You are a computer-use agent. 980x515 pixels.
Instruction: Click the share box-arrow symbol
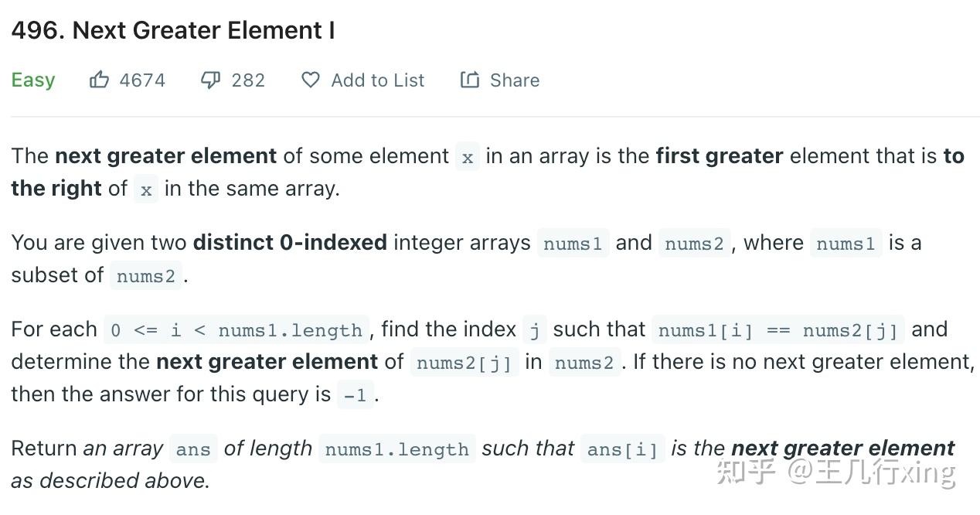click(470, 79)
